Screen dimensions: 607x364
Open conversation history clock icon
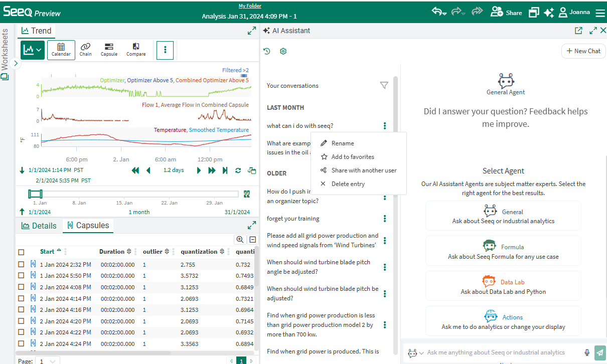point(267,51)
